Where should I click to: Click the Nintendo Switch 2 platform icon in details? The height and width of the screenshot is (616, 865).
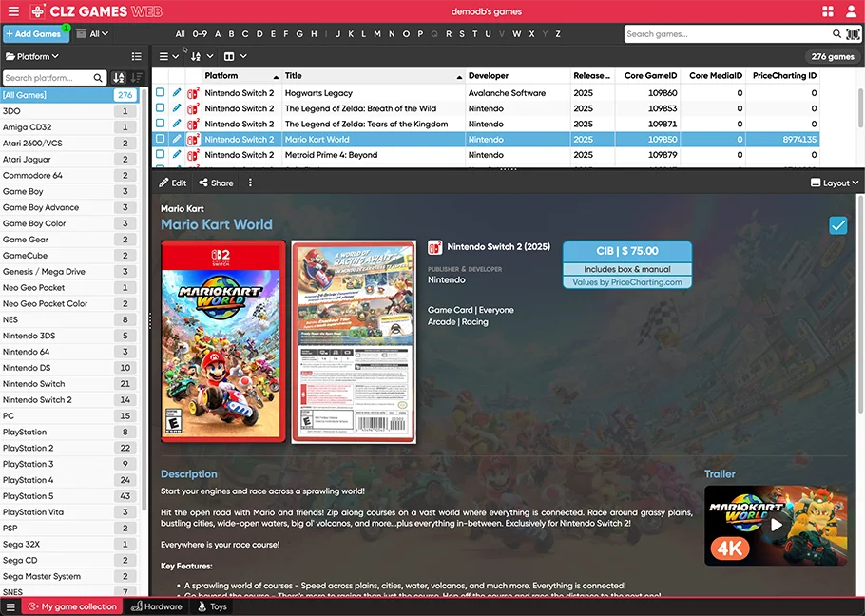tap(434, 247)
